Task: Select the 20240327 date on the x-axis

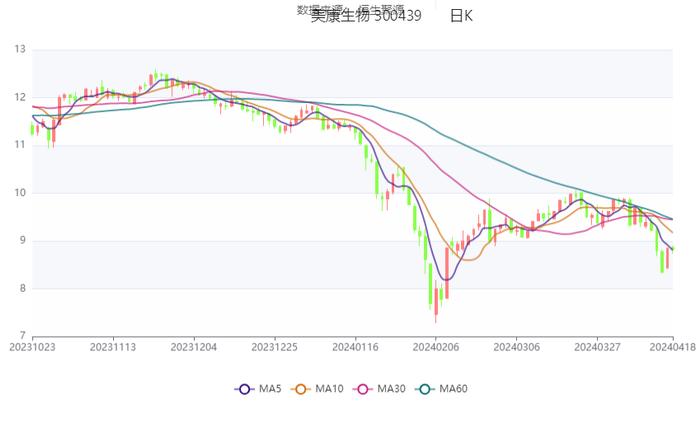Action: [x=598, y=347]
